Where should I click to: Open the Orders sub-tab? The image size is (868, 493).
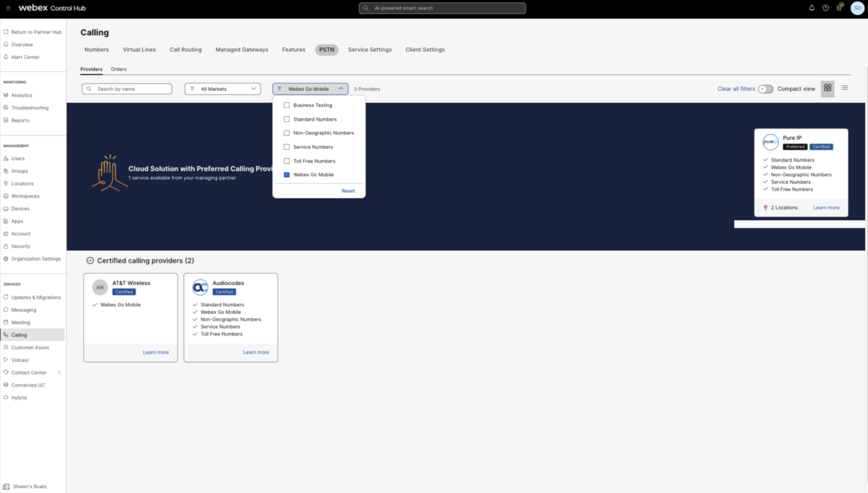tap(118, 69)
